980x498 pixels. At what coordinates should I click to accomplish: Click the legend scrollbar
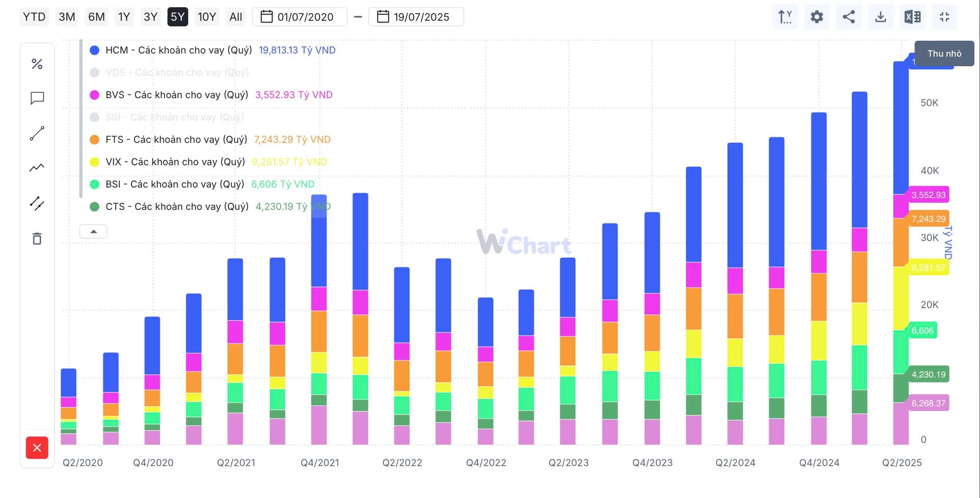(81, 118)
